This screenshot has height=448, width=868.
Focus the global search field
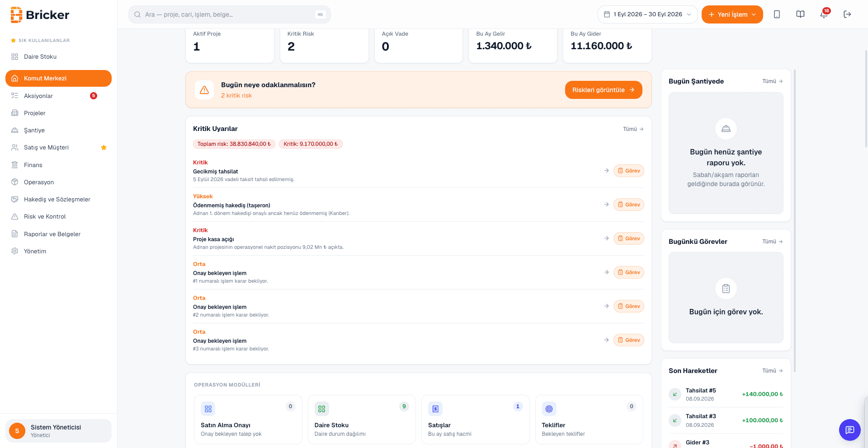(230, 14)
